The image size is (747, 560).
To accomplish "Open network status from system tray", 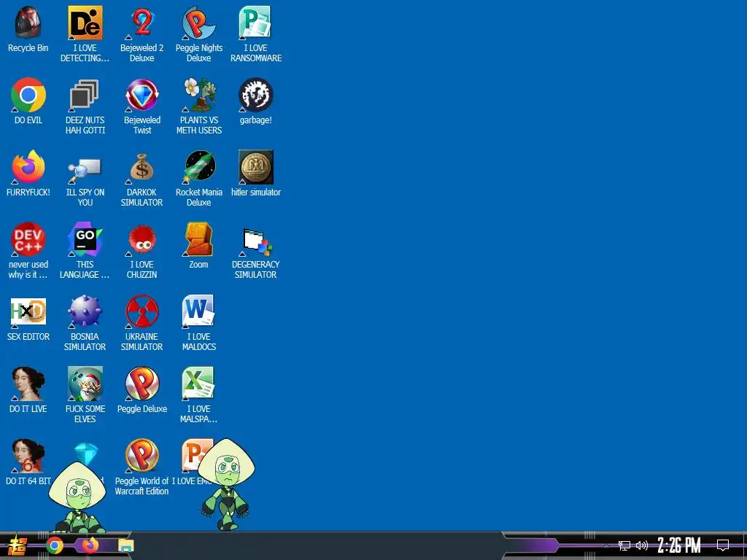I will coord(624,545).
